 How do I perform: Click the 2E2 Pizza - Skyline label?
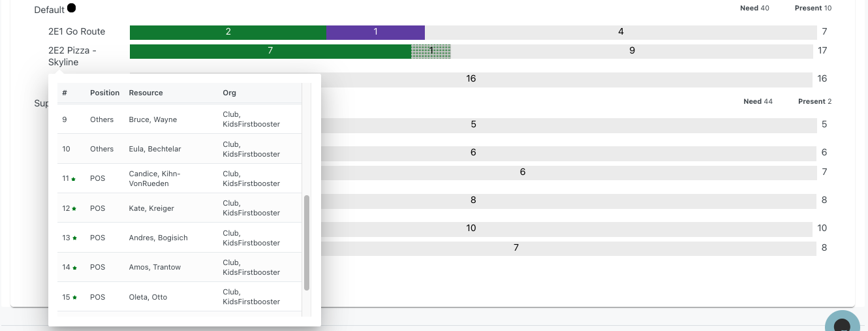72,56
